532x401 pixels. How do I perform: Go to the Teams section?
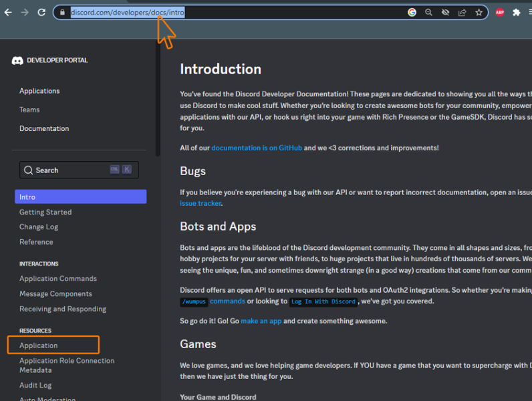(29, 110)
